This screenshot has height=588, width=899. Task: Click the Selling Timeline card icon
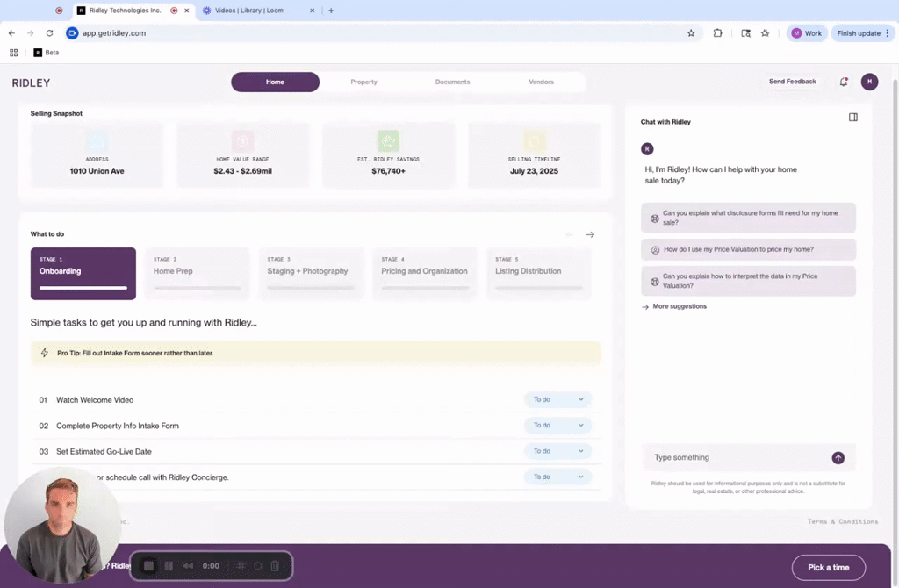point(534,141)
